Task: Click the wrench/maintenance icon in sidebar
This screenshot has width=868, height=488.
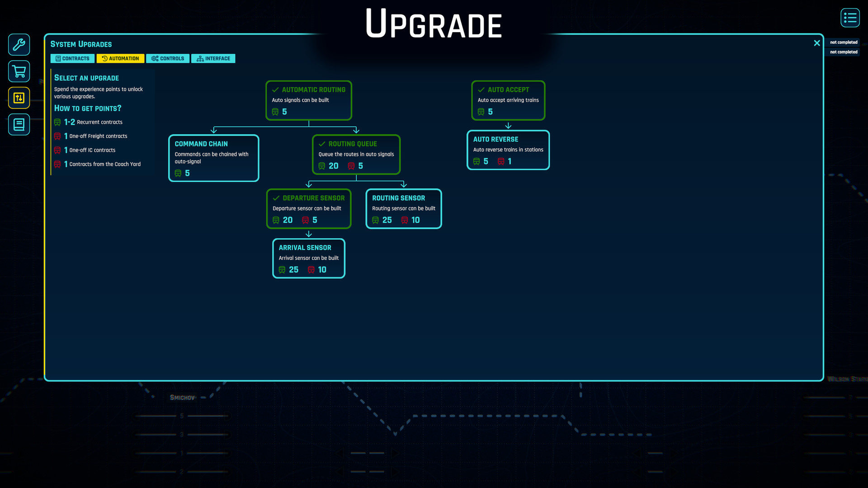Action: pos(19,45)
